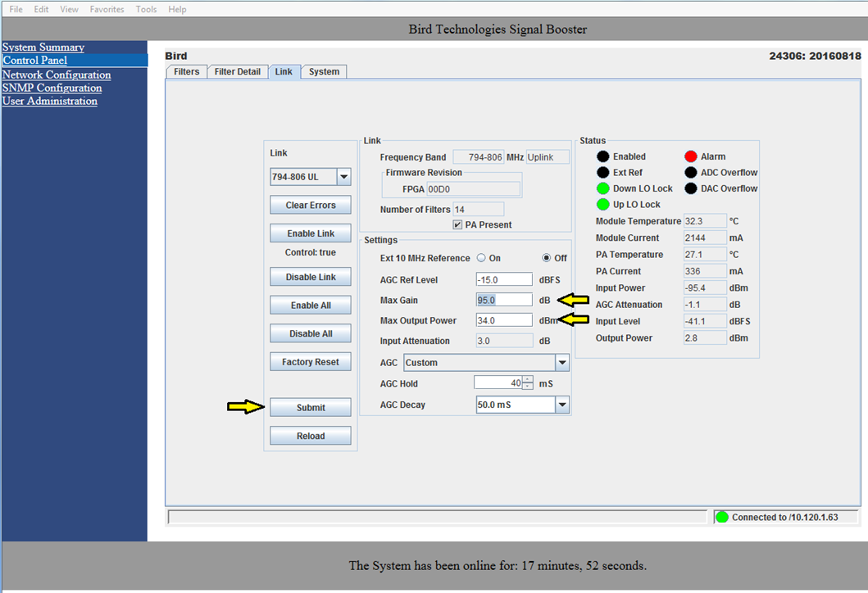The image size is (868, 593).
Task: Click the Ext Ref status indicator
Action: [602, 173]
